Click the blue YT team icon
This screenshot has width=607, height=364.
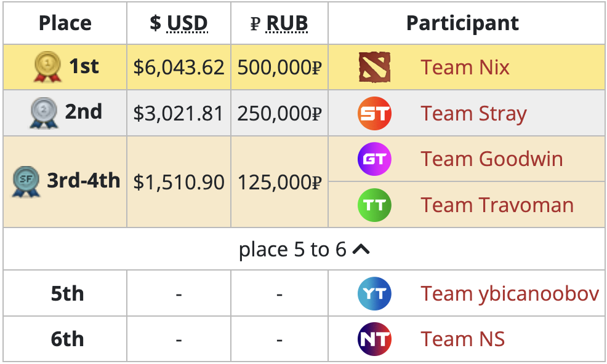coord(374,294)
